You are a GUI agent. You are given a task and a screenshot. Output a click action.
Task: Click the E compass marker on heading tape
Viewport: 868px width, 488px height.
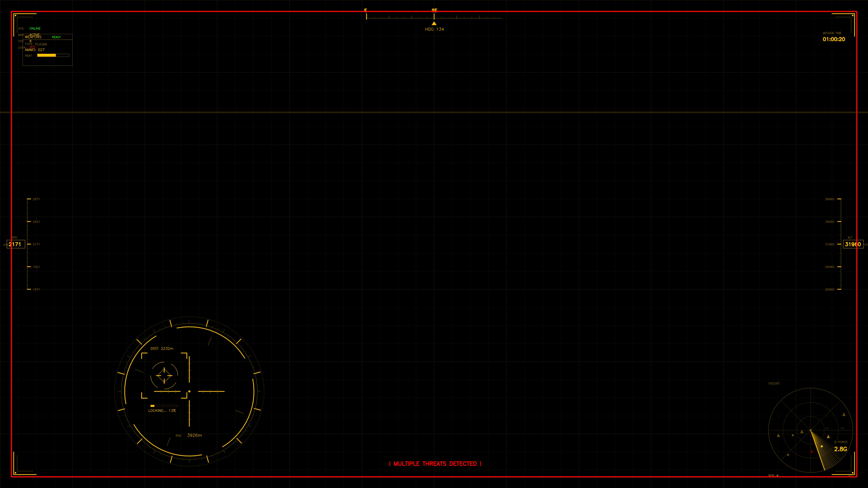click(x=366, y=10)
